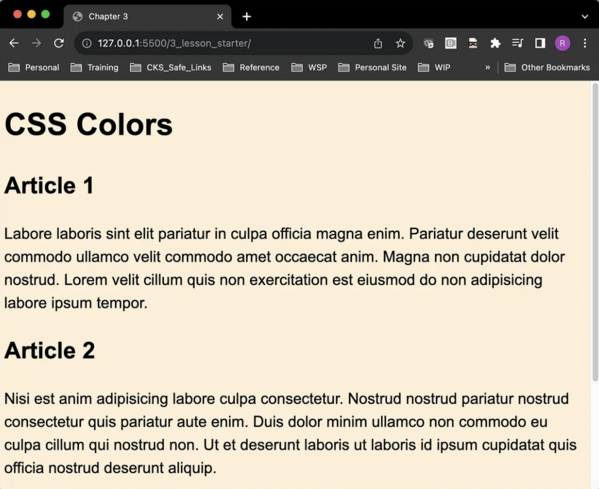Share this page via share icon

[x=378, y=43]
